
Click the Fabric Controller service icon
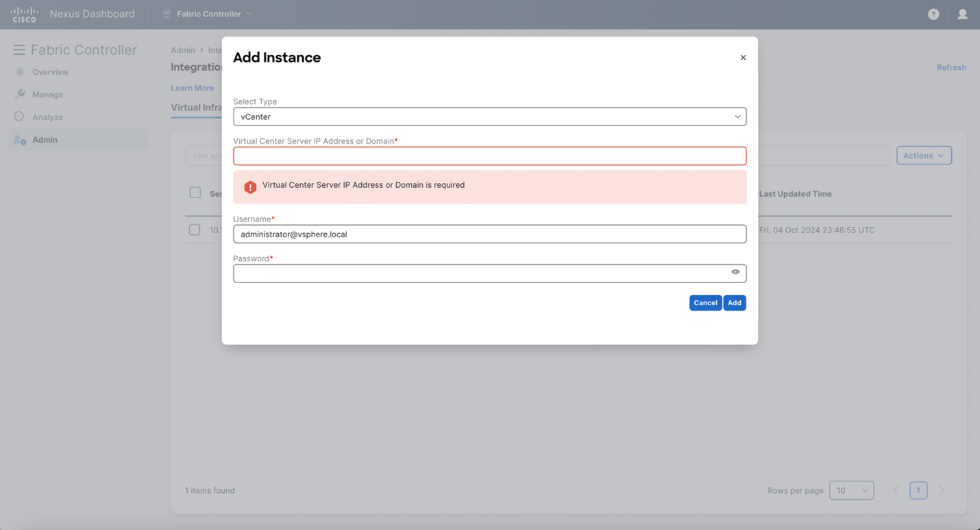click(x=166, y=14)
